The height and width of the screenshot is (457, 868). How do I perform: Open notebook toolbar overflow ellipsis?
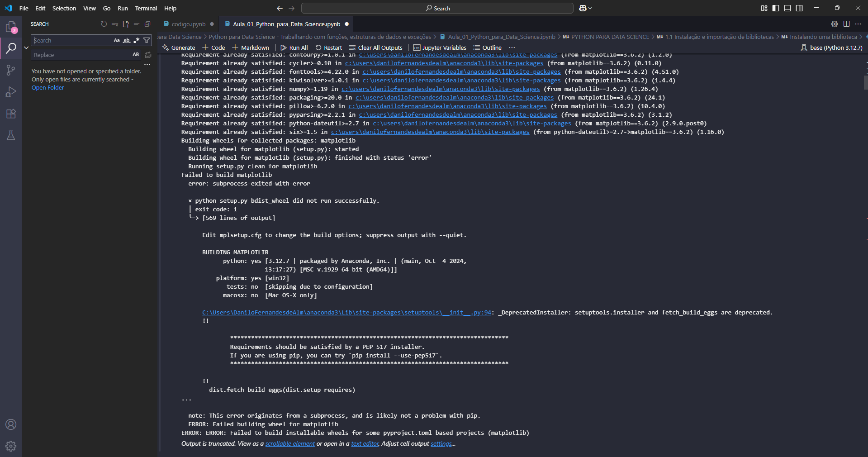point(512,48)
